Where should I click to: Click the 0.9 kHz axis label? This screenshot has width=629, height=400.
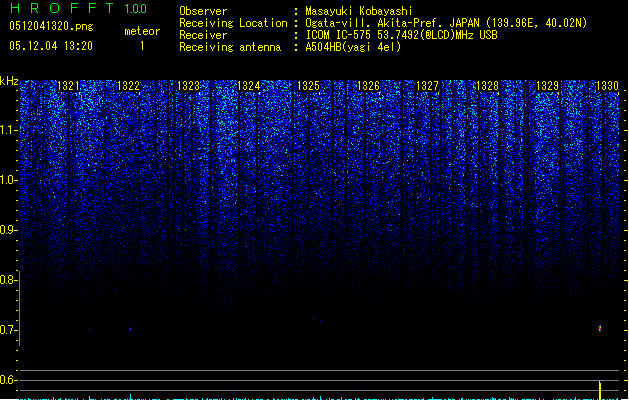click(x=8, y=230)
